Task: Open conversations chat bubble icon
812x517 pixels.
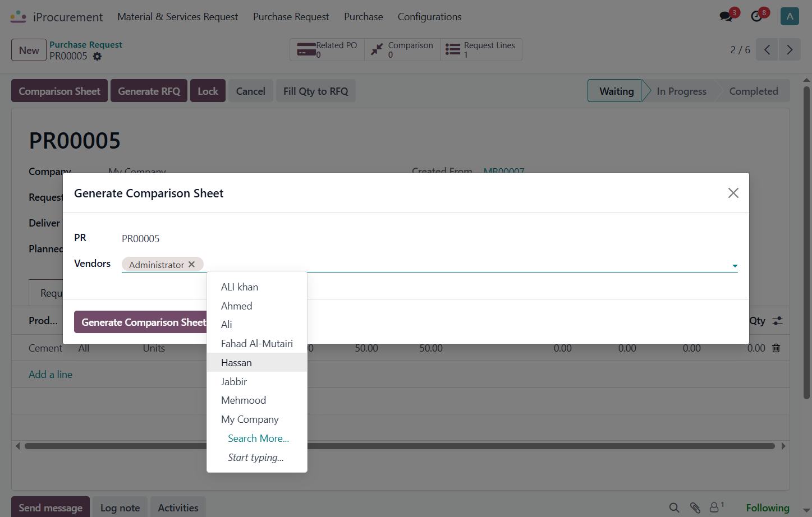Action: (726, 16)
